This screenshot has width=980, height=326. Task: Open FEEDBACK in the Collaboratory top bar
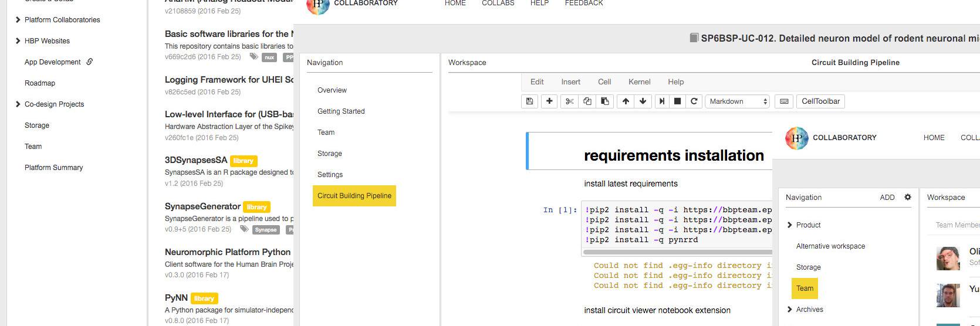584,4
